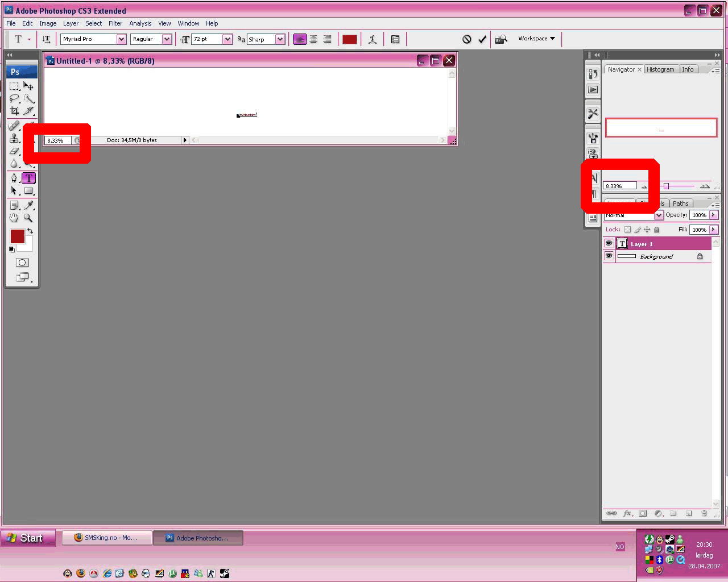Screen dimensions: 728x582
Task: Select the Blur tool
Action: pos(14,164)
